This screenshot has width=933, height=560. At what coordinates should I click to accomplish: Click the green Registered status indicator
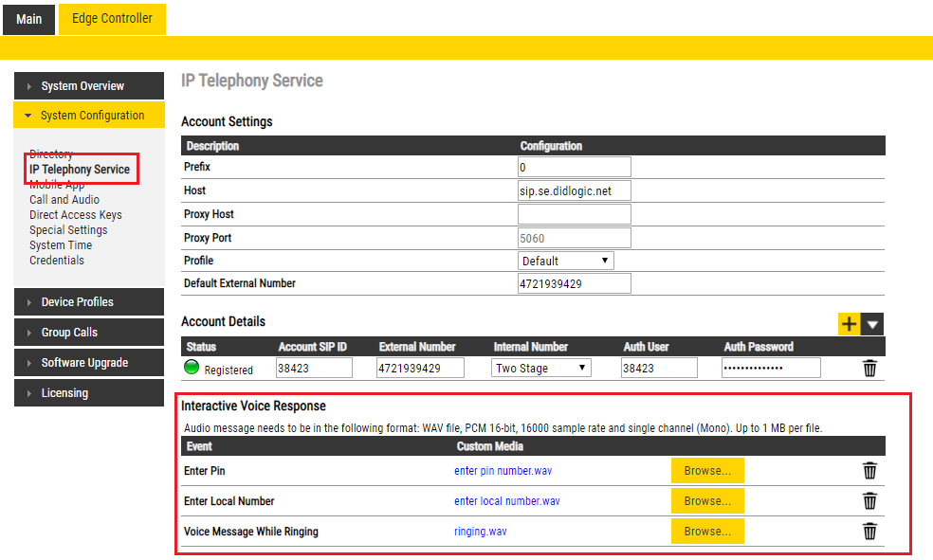(192, 368)
